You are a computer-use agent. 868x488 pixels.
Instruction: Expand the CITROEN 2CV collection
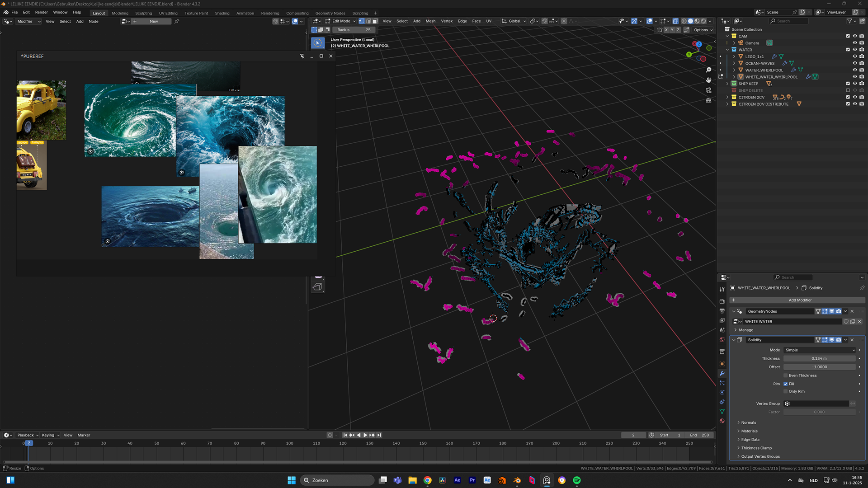[727, 97]
